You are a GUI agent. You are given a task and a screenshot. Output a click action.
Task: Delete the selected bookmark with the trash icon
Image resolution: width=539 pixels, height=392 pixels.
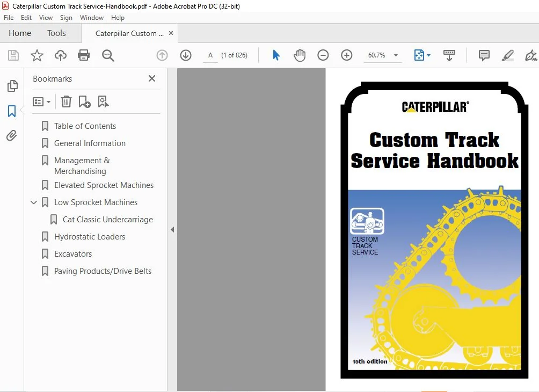66,102
